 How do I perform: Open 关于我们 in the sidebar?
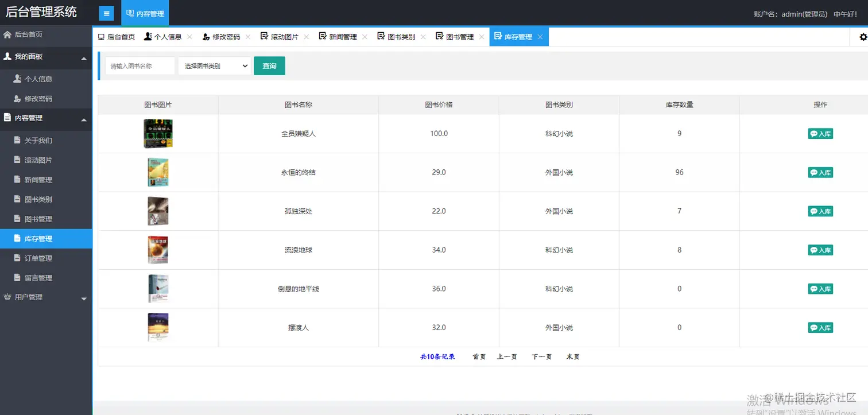click(x=46, y=141)
